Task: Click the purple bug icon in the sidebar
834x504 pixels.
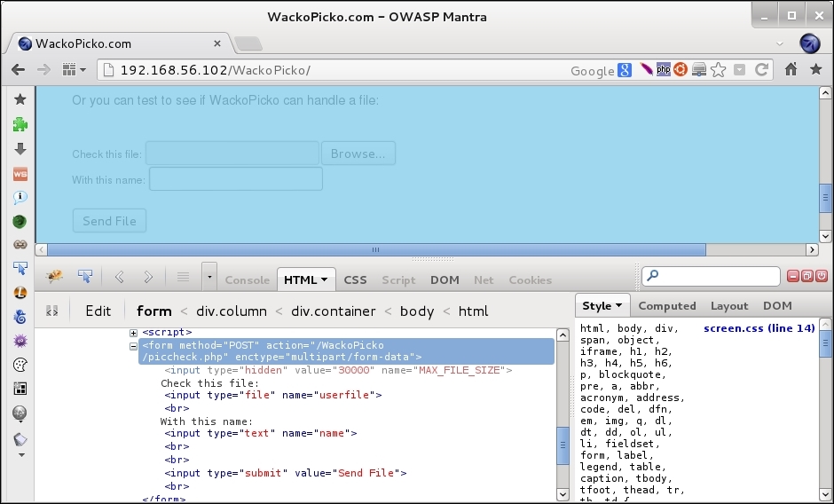Action: pyautogui.click(x=20, y=341)
